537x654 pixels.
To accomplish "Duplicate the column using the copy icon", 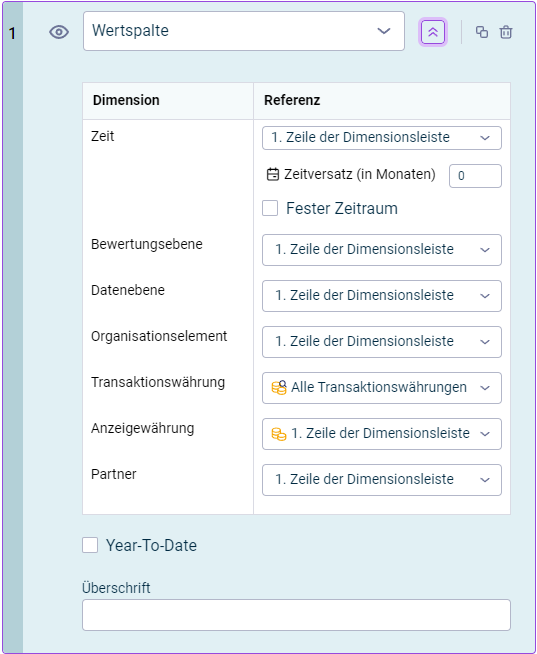I will click(x=482, y=32).
